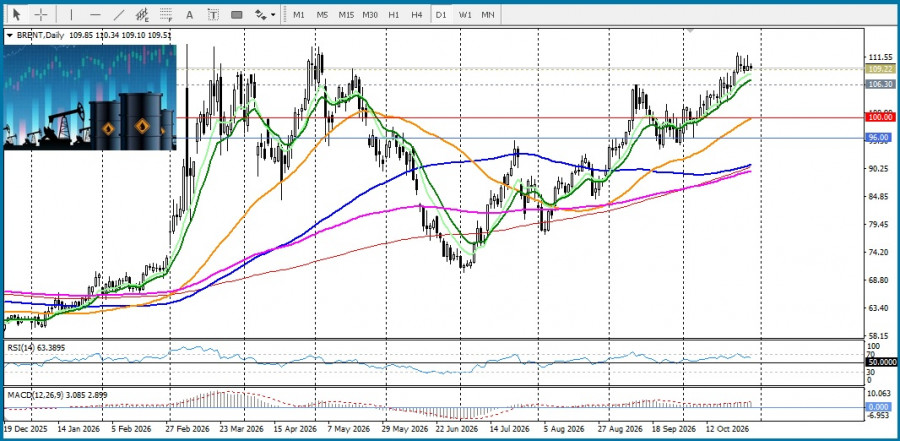Insert a text label tool
900x441 pixels.
point(213,14)
